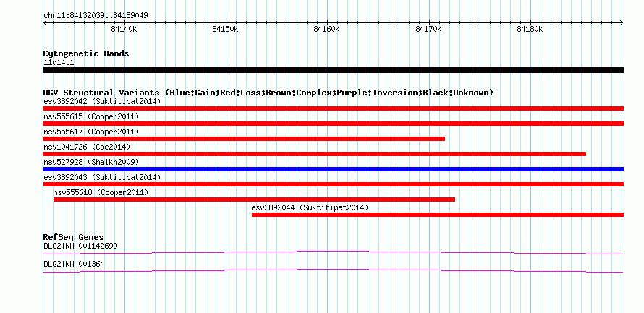Open the DLG2|NM_001364 gene label
The width and height of the screenshot is (644, 313).
pyautogui.click(x=74, y=264)
